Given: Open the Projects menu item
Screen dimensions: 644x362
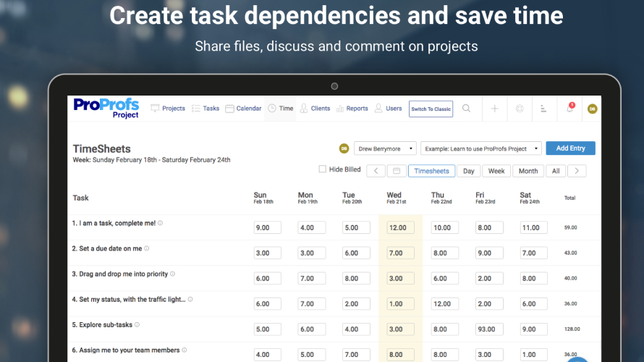Looking at the screenshot, I should (x=168, y=109).
